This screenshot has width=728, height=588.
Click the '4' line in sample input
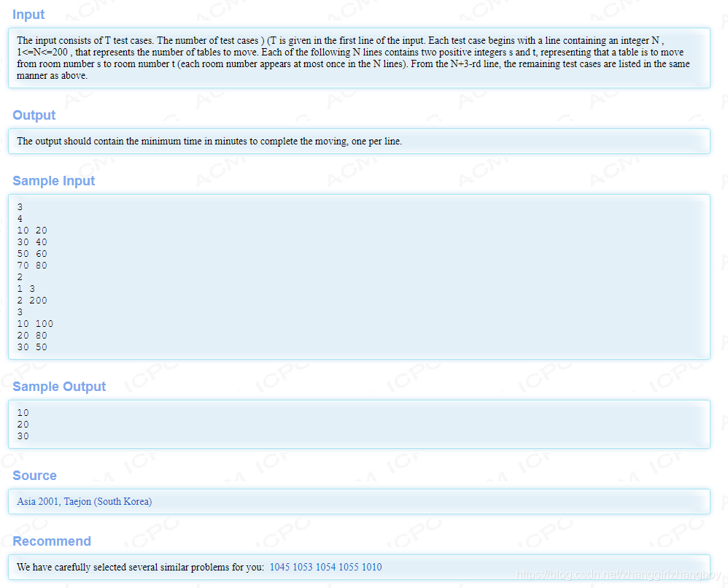pos(20,219)
